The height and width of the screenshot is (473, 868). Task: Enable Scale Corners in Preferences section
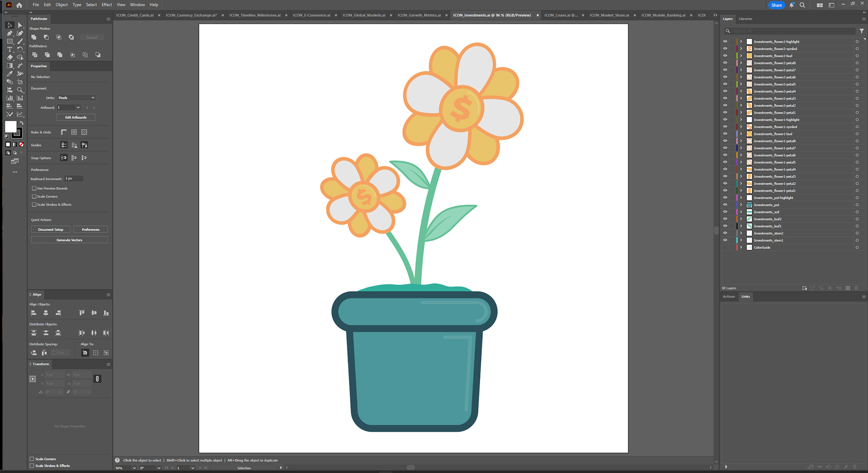(34, 197)
